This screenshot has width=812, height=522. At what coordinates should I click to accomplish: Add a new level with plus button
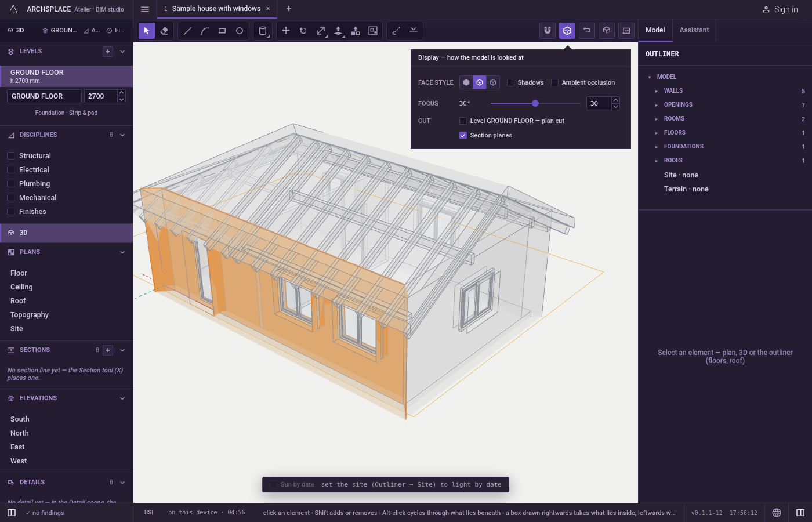pos(108,52)
